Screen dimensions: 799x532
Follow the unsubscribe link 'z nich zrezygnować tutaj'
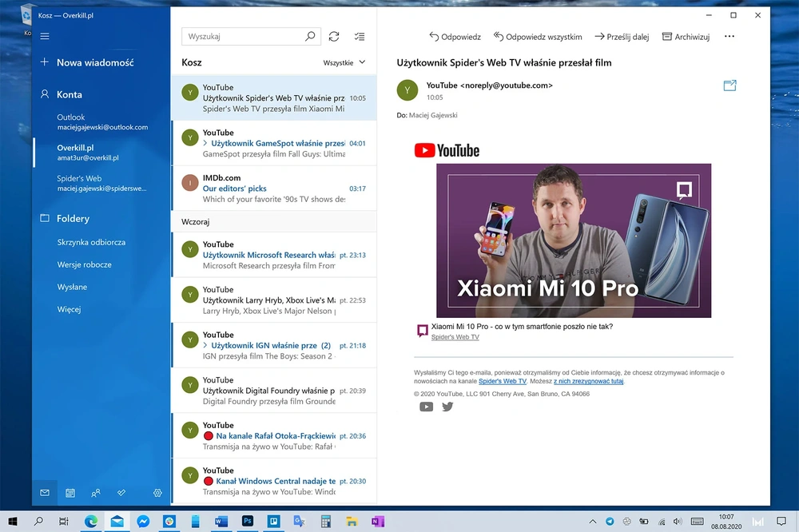coord(589,381)
